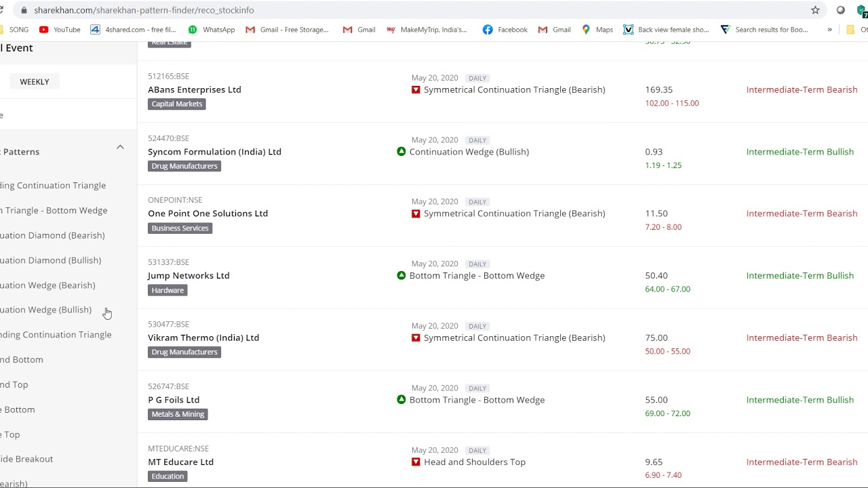Open the Facebook bookmark
The image size is (868, 488).
(505, 30)
